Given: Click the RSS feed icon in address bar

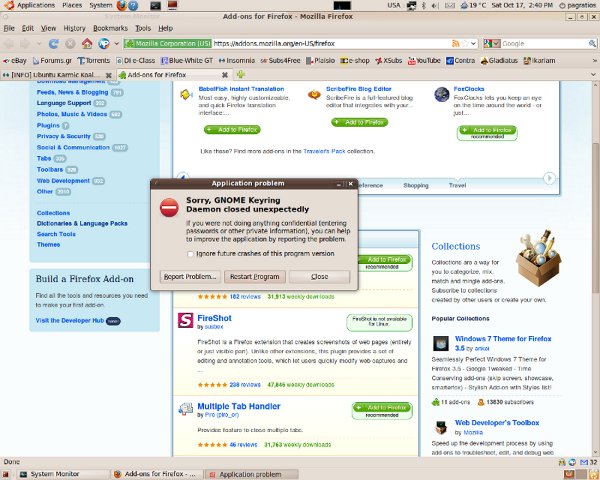Looking at the screenshot, I should (x=455, y=43).
